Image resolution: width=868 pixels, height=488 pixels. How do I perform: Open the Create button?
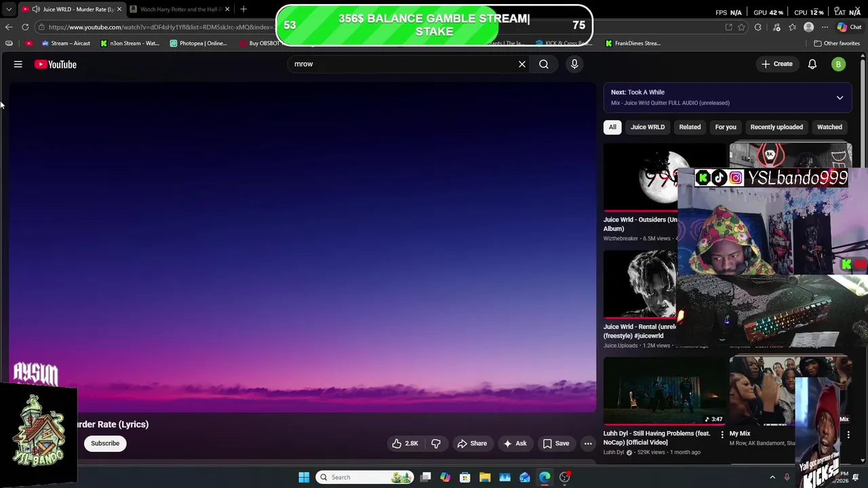coord(777,64)
